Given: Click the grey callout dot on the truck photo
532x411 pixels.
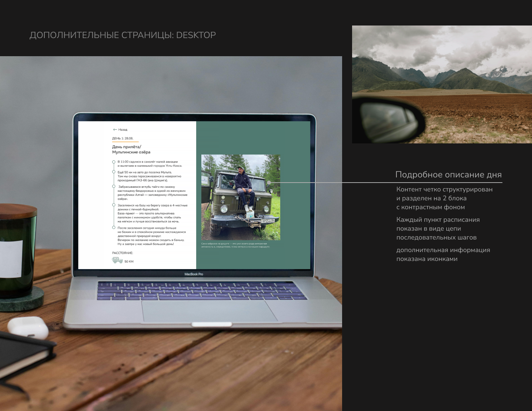Looking at the screenshot, I should tap(269, 183).
